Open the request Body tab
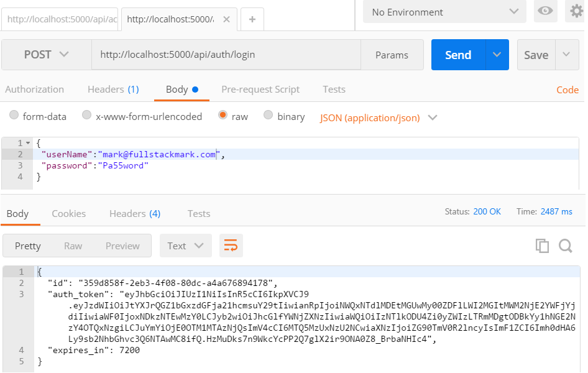Image resolution: width=588 pixels, height=373 pixels. (x=182, y=90)
